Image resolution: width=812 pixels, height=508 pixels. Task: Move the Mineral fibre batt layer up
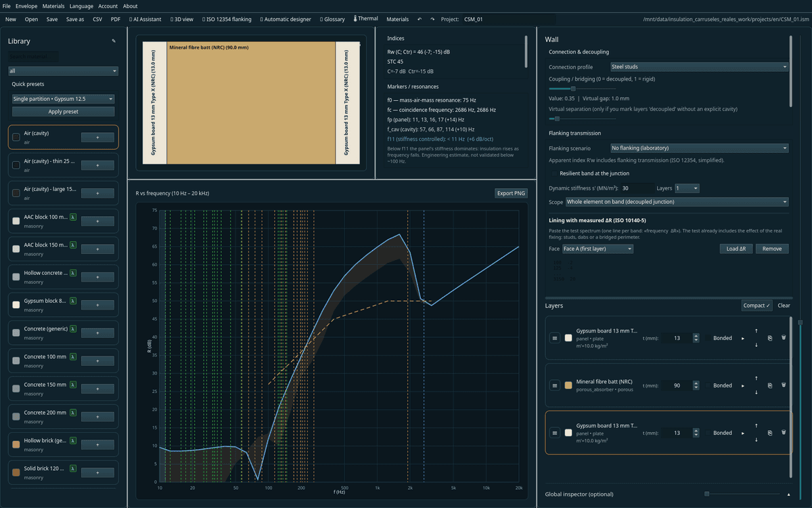pos(756,379)
